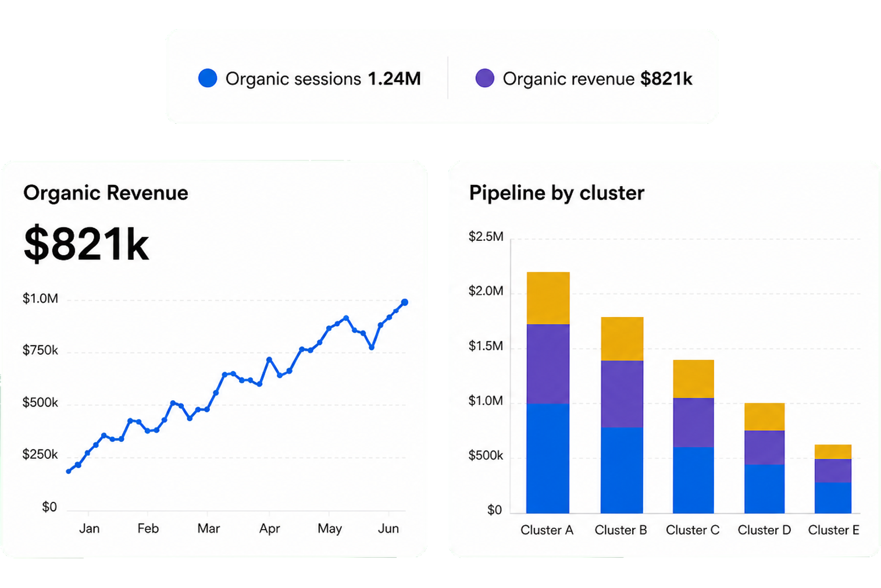The image size is (881, 588).
Task: Click the Jun label on the x-axis
Action: coord(388,528)
